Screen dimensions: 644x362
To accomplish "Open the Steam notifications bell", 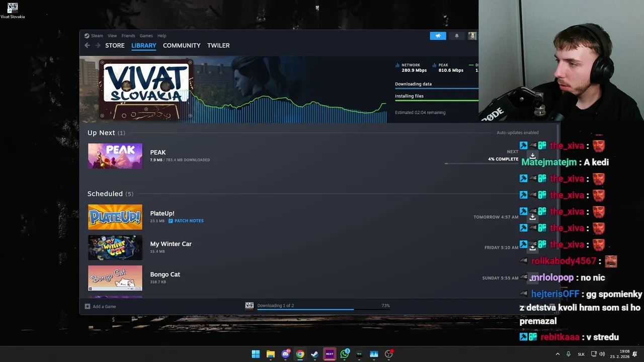I will [x=457, y=36].
